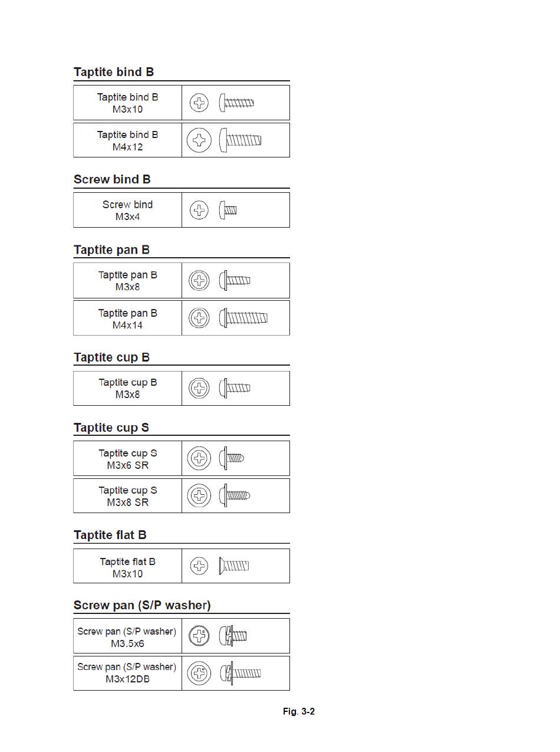Select the Taptite cup B M3x8 head icon
The width and height of the screenshot is (560, 752).
click(199, 388)
